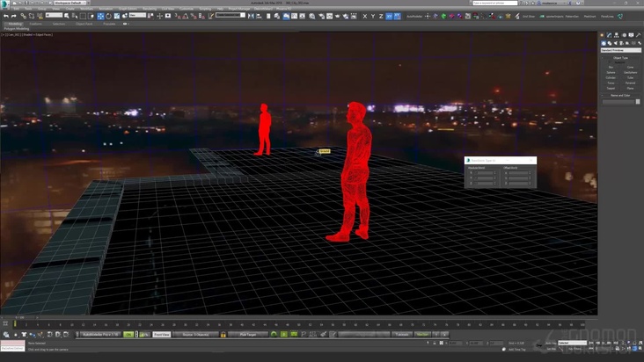The width and height of the screenshot is (644, 362).
Task: Click the Redo arrow in main toolbar
Action: click(13, 16)
